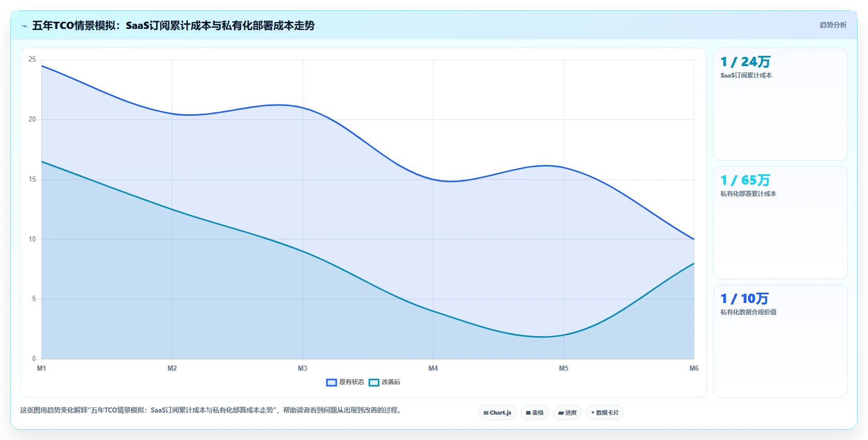Select the 1 / 10万 私有化数据合规价值 card
This screenshot has height=440, width=868.
(x=780, y=341)
